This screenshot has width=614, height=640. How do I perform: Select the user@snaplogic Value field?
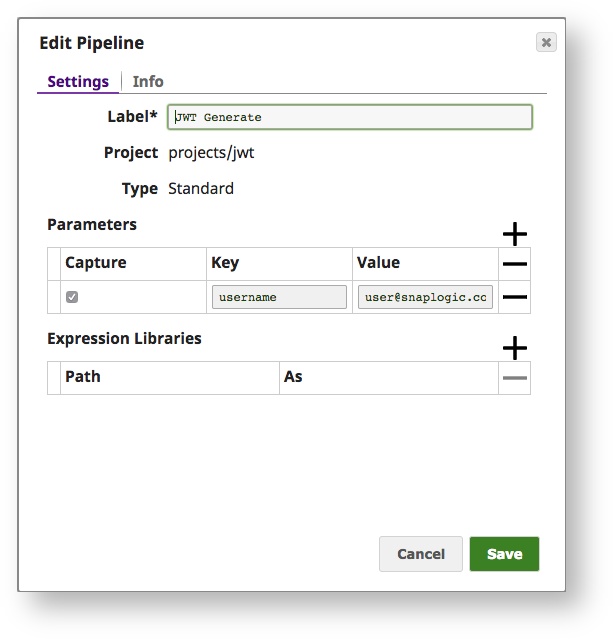point(425,297)
